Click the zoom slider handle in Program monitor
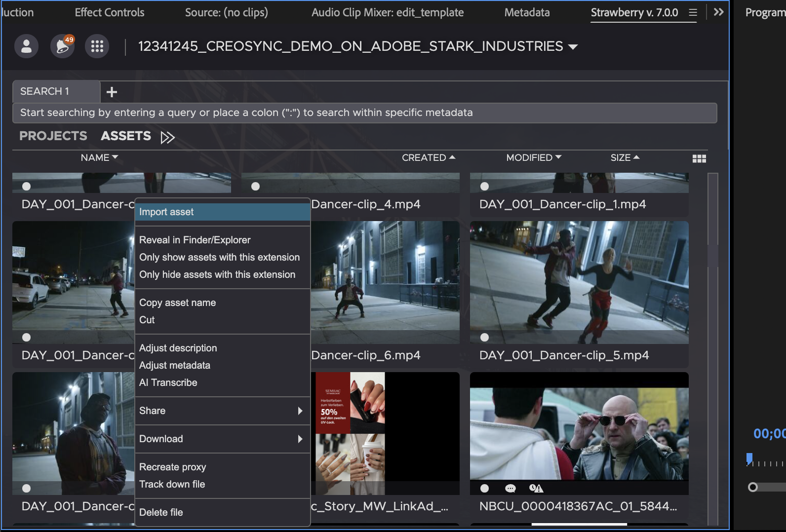This screenshot has height=532, width=786. click(752, 487)
